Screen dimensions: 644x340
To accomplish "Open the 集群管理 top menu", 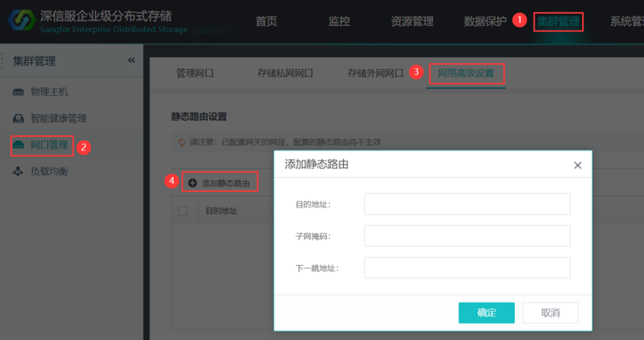I will pos(558,21).
